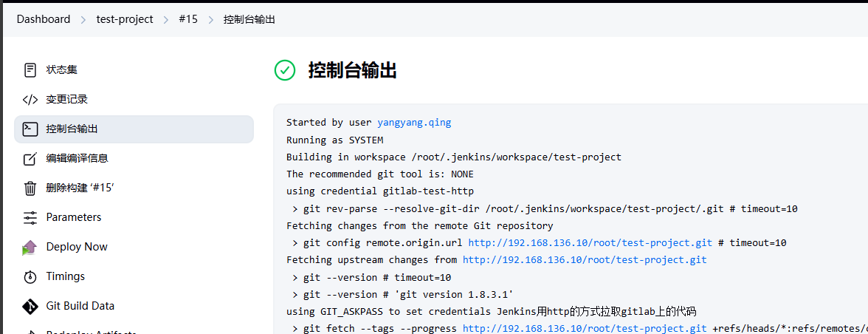Viewport: 868px width, 334px height.
Task: Click the Deploy Now arrow icon
Action: pos(30,247)
